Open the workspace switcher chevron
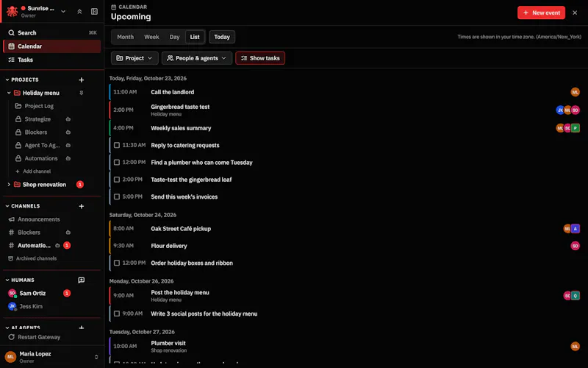The width and height of the screenshot is (588, 368). tap(63, 12)
